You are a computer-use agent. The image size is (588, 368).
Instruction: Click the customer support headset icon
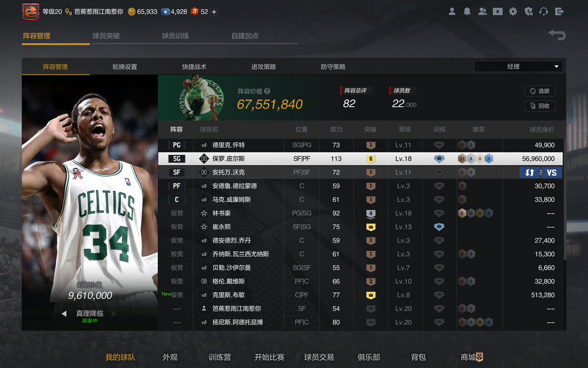(x=543, y=11)
